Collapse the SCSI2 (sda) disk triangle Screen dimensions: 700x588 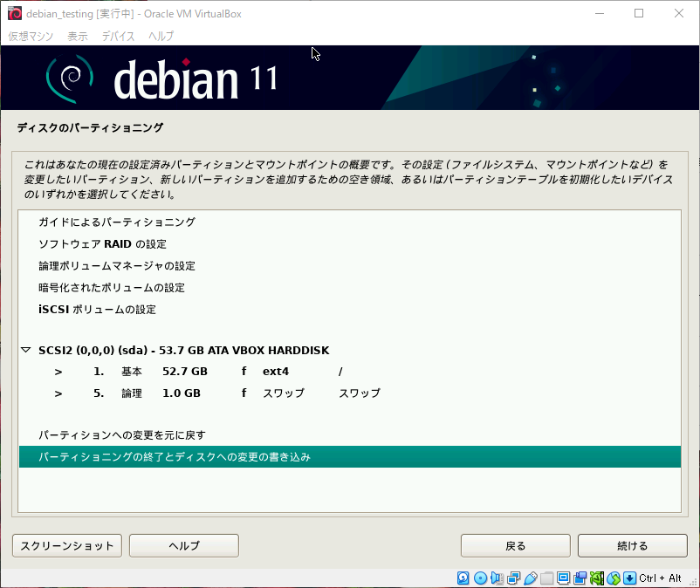point(26,350)
